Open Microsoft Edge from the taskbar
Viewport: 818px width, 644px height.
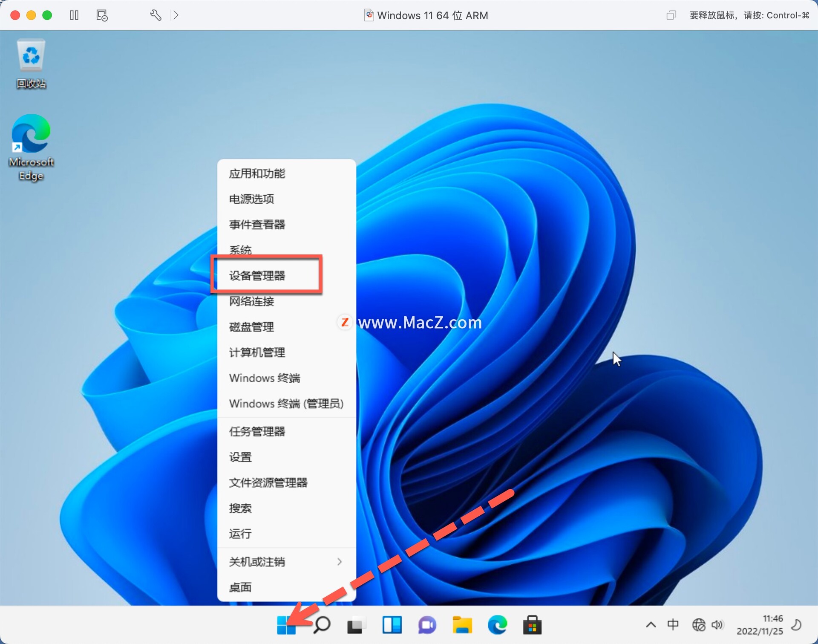[x=498, y=625]
